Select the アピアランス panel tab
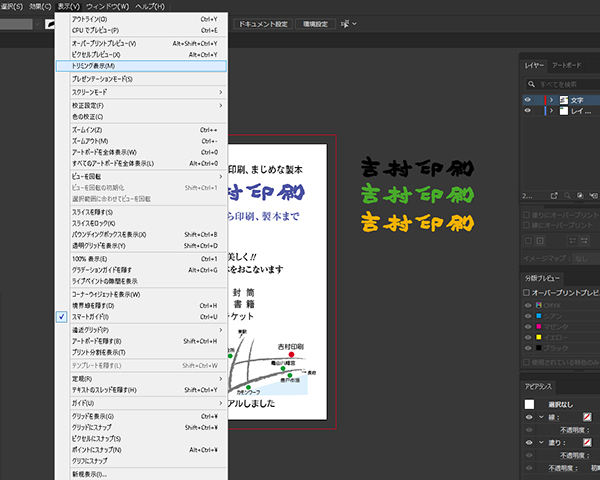Screen dimensions: 600x480 tap(538, 387)
